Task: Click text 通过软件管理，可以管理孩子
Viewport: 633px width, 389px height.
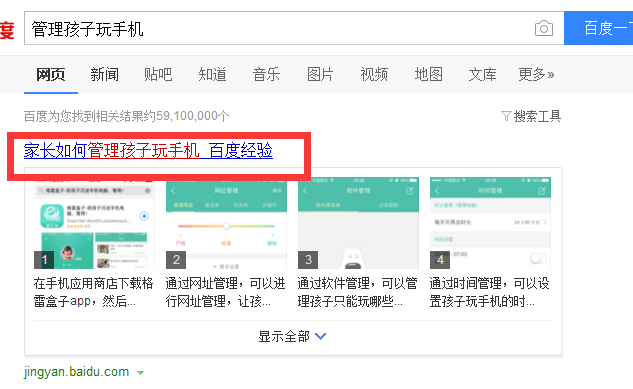Action: [358, 292]
